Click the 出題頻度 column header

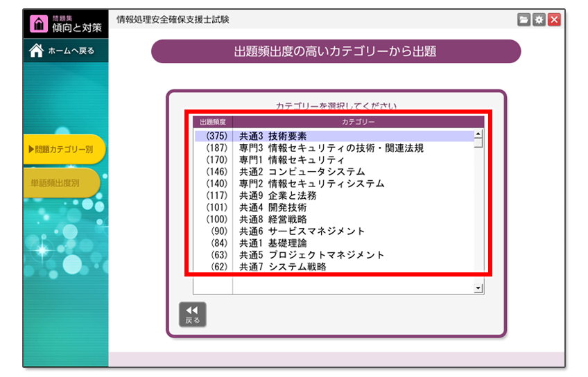[x=213, y=122]
